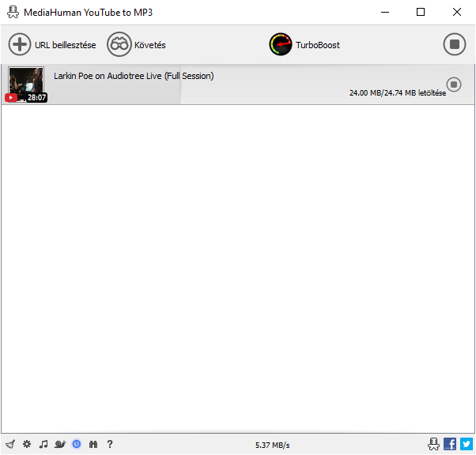Click the YouTube badge on thumbnail

(x=11, y=97)
